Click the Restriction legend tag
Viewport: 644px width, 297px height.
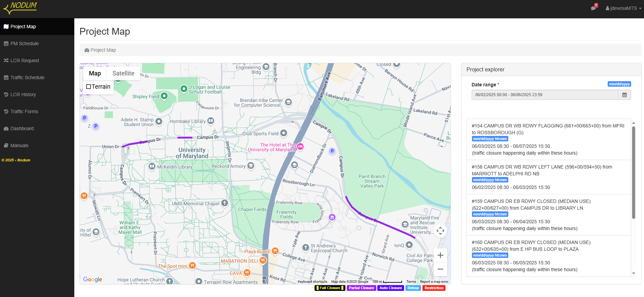tap(434, 288)
